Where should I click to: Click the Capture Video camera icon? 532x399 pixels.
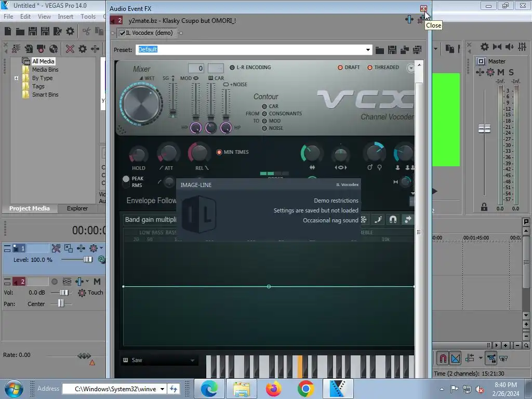pos(41,49)
